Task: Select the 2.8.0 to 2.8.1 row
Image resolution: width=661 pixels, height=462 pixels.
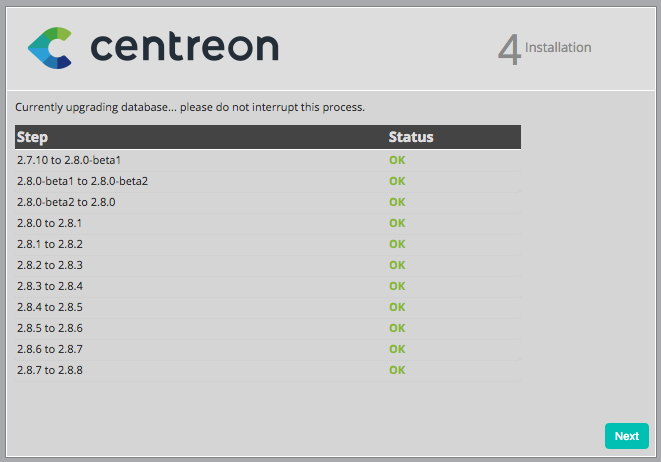Action: tap(49, 223)
